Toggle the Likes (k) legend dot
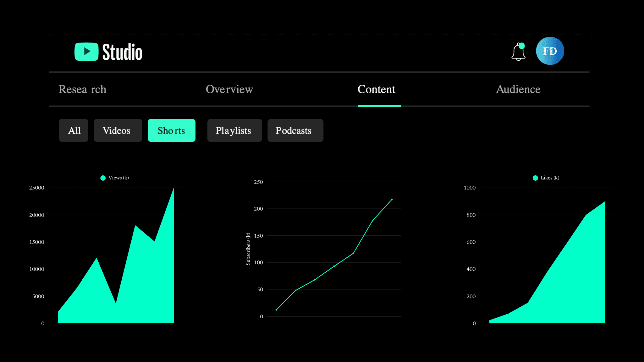 click(535, 178)
